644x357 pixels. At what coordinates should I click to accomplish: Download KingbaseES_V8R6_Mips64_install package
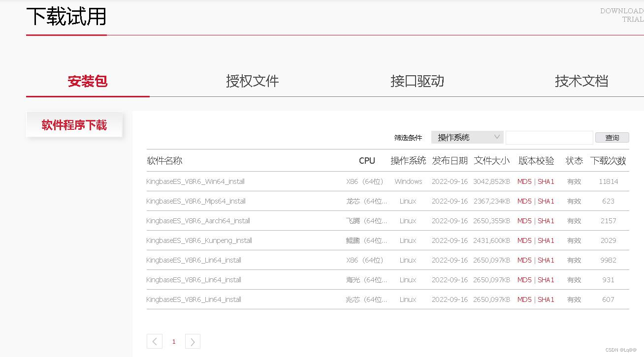pos(196,201)
